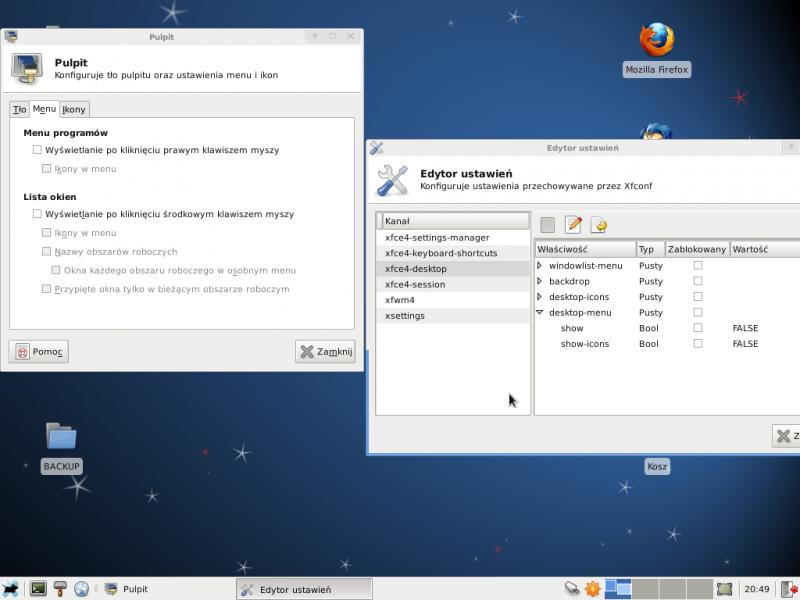
Task: Enable window list on middle-click
Action: click(37, 214)
